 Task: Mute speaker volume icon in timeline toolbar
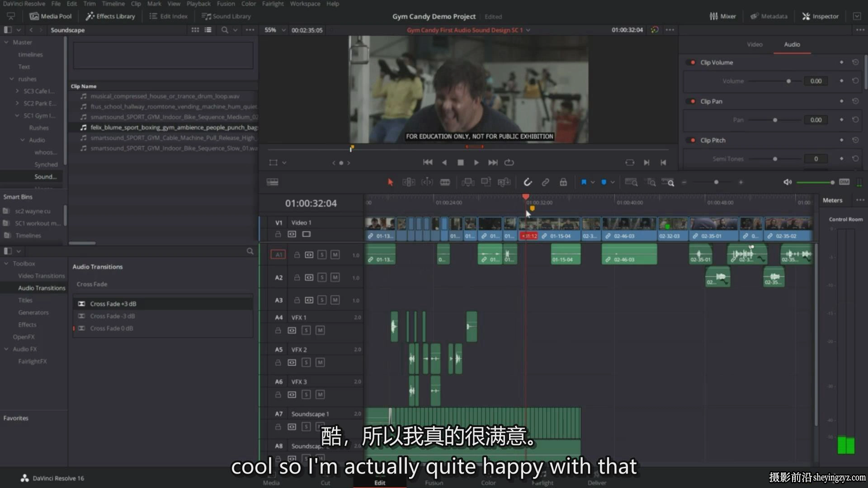[788, 182]
